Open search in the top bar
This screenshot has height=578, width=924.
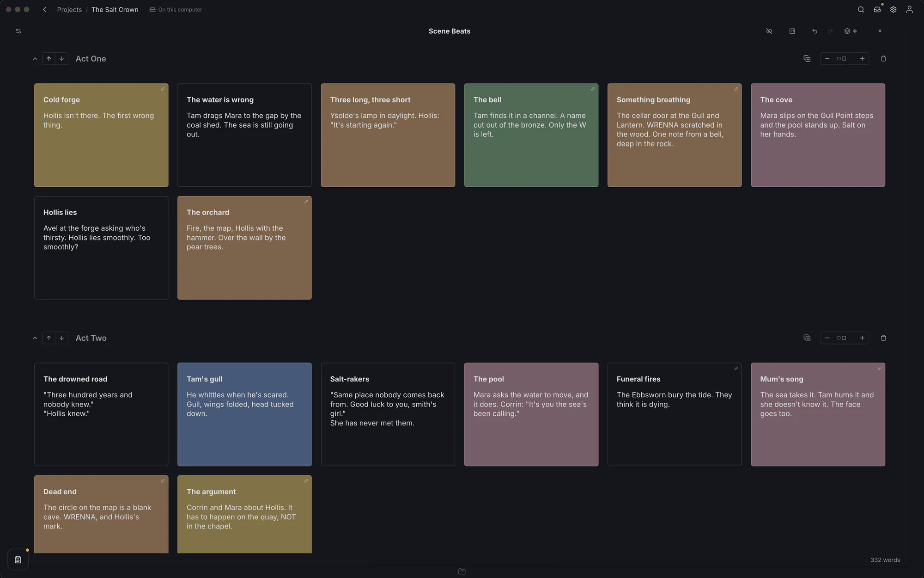[x=861, y=9]
